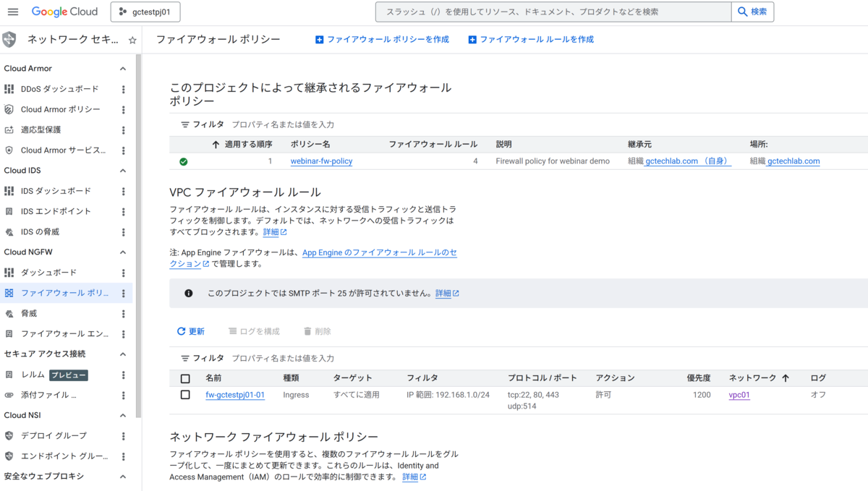The width and height of the screenshot is (868, 491).
Task: Select the 優先度 column header
Action: coord(698,378)
